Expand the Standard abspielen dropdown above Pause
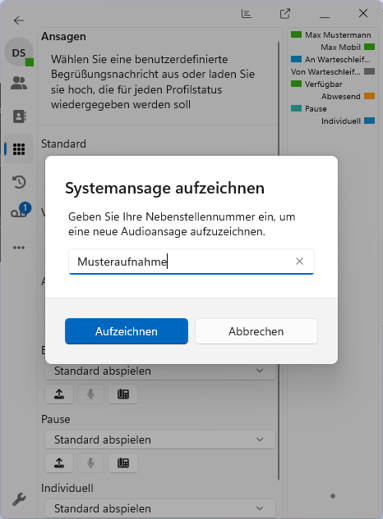 coord(160,371)
